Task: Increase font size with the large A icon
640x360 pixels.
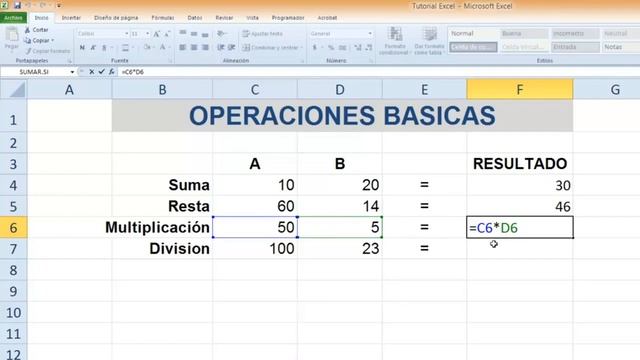Action: 157,34
